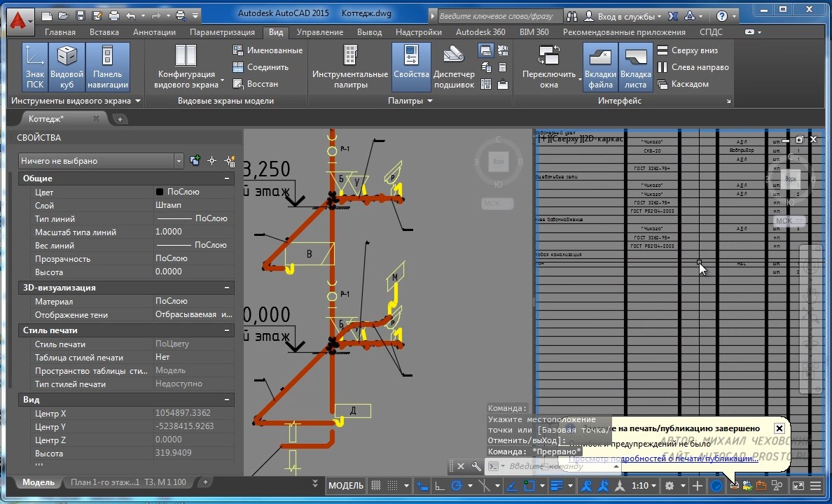Click the calculator icon in Палитры panel
This screenshot has height=504, width=832.
pos(502,67)
